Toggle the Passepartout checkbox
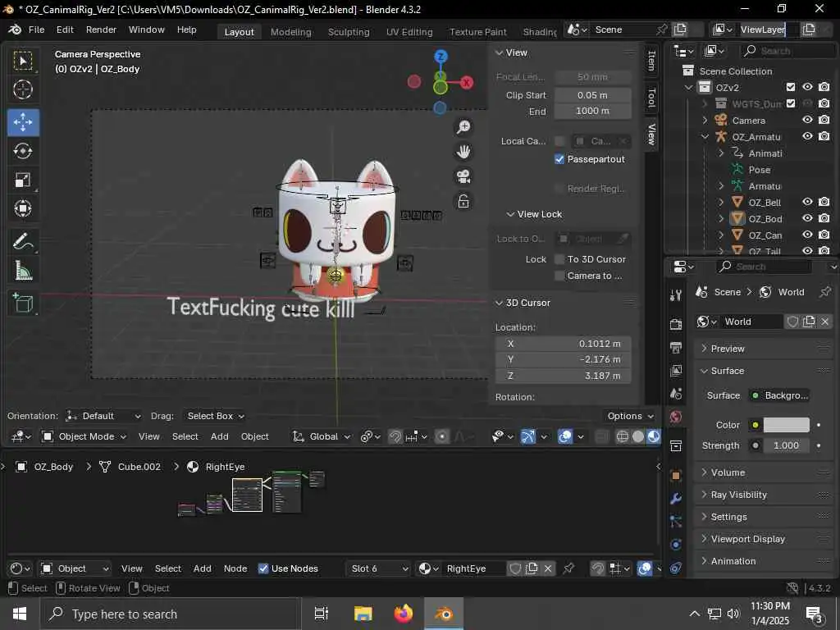The width and height of the screenshot is (840, 630). coord(559,159)
